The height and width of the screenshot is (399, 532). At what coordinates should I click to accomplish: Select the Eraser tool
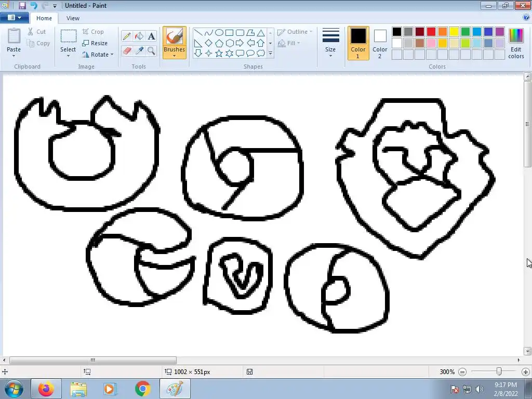(127, 50)
